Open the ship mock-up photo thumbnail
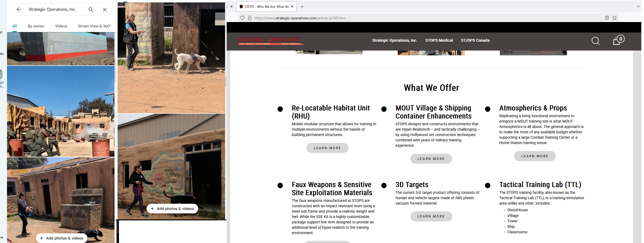 click(x=61, y=48)
